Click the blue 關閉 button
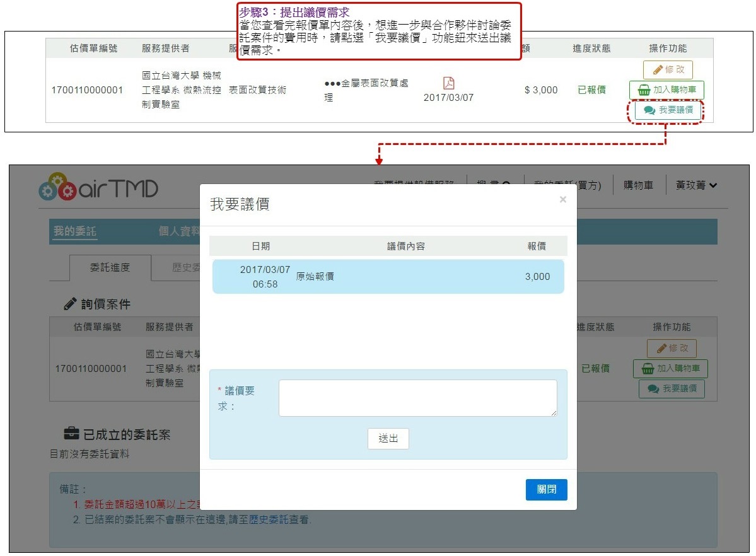The height and width of the screenshot is (556, 756). point(546,490)
